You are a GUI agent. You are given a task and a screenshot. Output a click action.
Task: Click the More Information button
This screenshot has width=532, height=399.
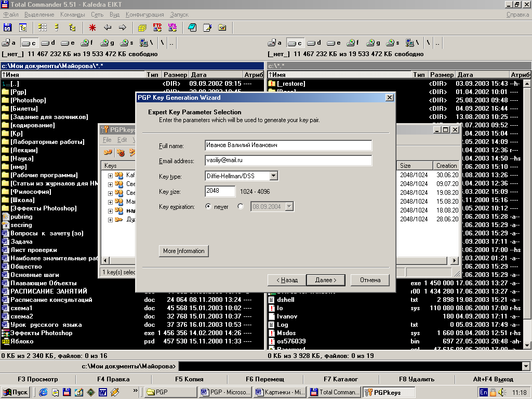183,251
